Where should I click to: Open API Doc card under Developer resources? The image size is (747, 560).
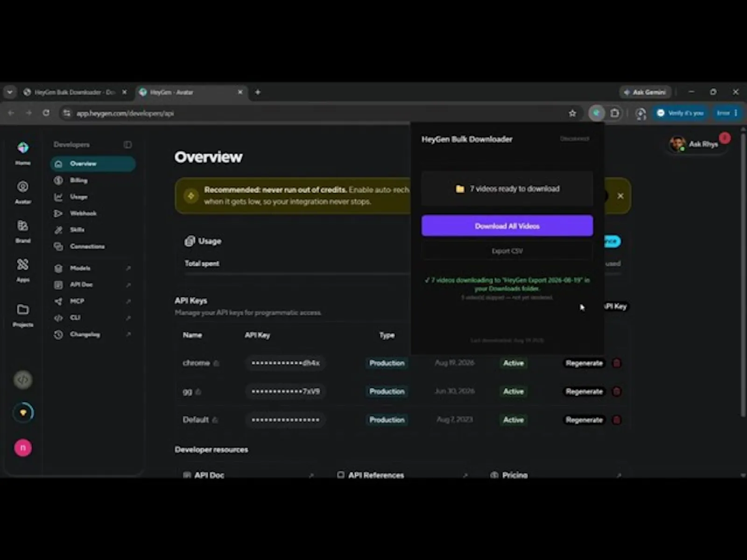pyautogui.click(x=248, y=474)
